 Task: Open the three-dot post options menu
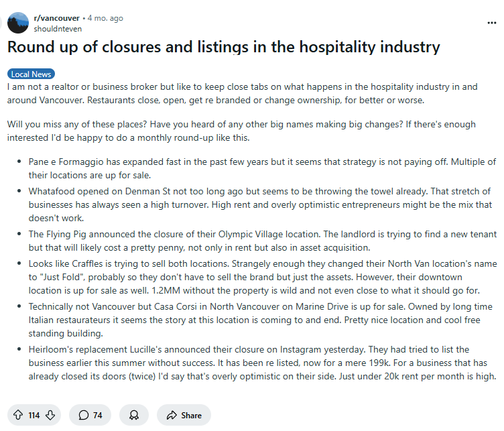point(492,23)
